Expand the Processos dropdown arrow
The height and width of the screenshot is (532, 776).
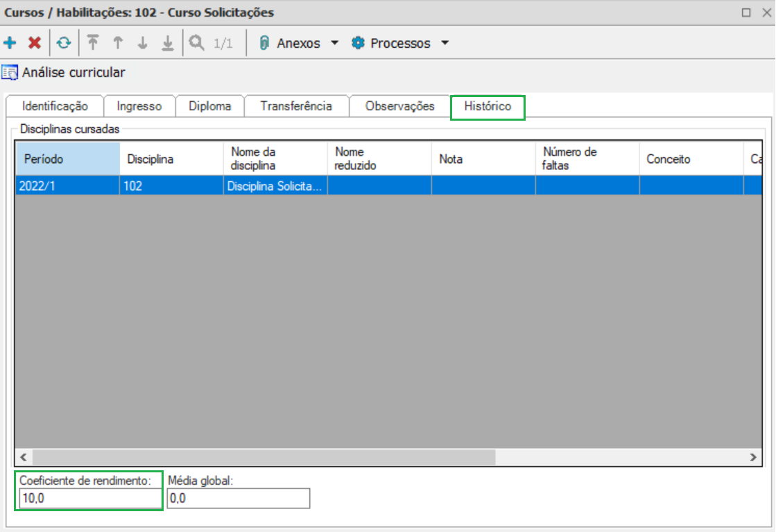pyautogui.click(x=445, y=43)
